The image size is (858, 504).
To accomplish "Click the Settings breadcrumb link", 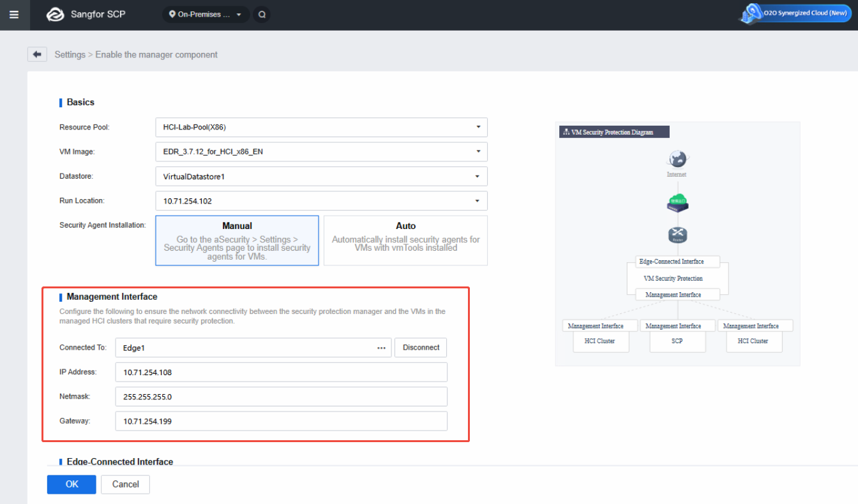I will point(70,55).
